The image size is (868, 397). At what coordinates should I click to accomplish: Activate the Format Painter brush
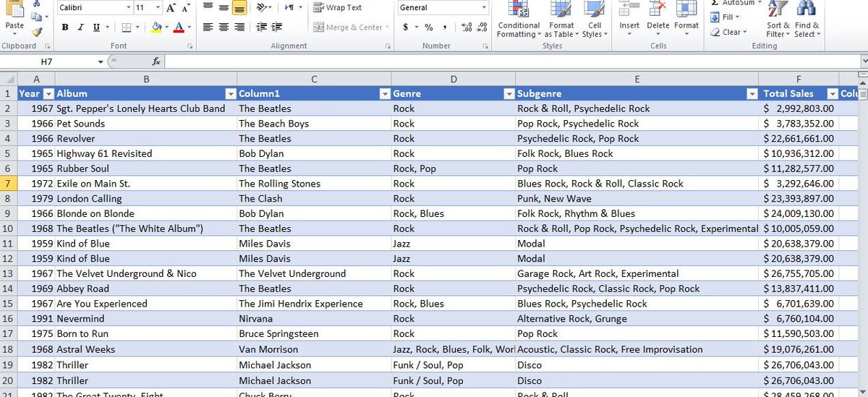click(x=37, y=31)
